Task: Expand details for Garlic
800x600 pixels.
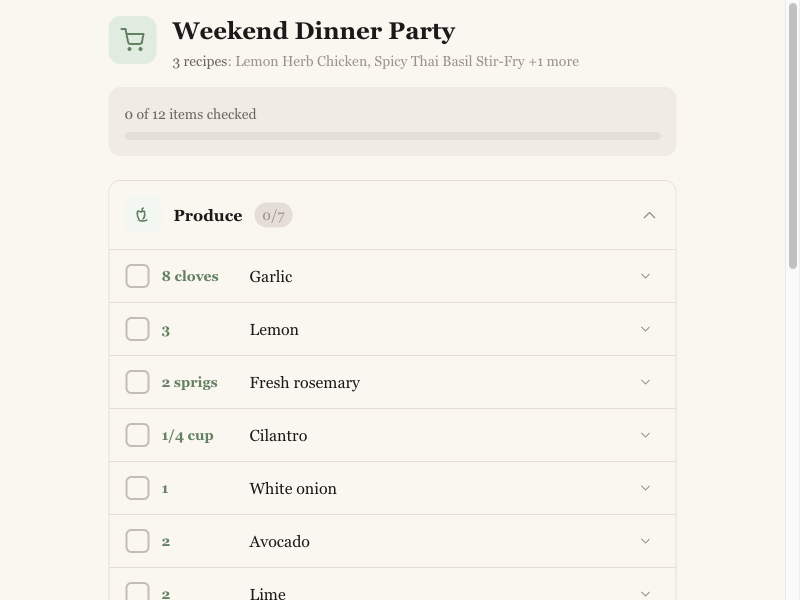Action: tap(645, 276)
